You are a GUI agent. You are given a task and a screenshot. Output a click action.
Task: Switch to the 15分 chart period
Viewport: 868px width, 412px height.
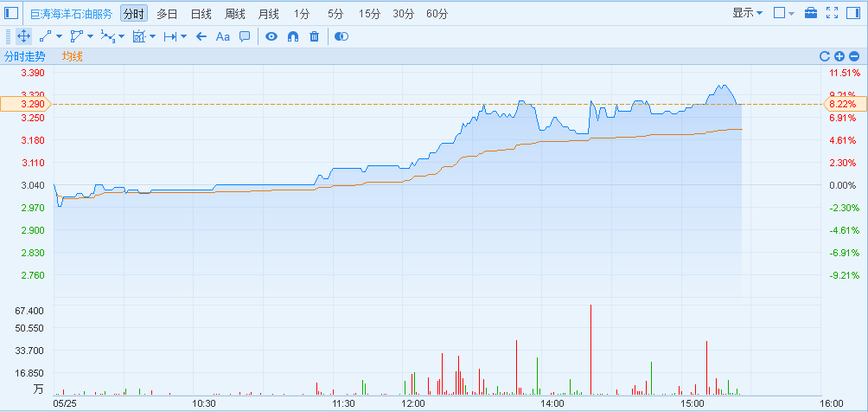pyautogui.click(x=369, y=14)
